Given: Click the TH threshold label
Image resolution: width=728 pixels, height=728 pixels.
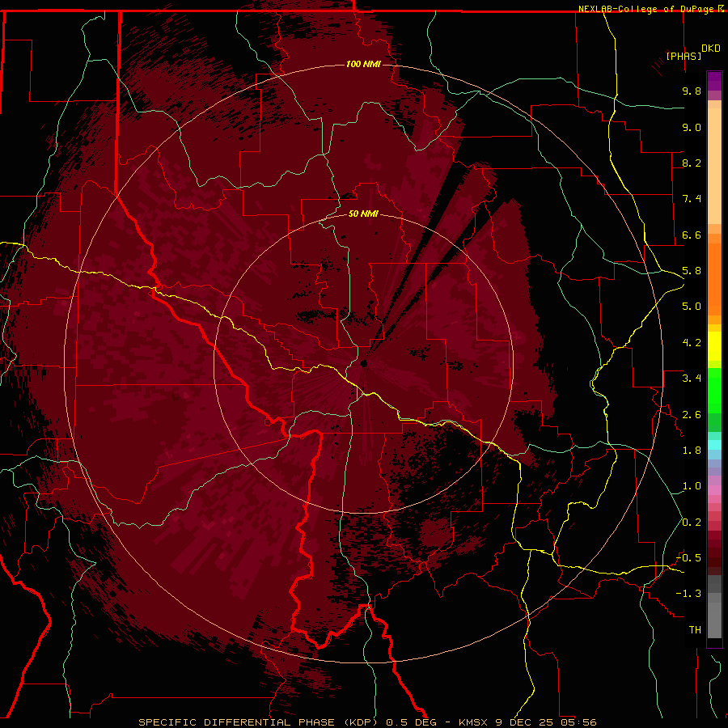Looking at the screenshot, I should pos(695,630).
